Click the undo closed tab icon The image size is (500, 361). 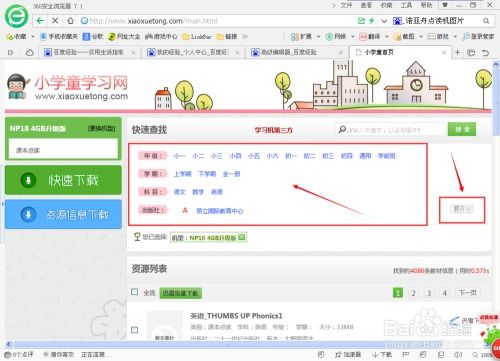486,52
